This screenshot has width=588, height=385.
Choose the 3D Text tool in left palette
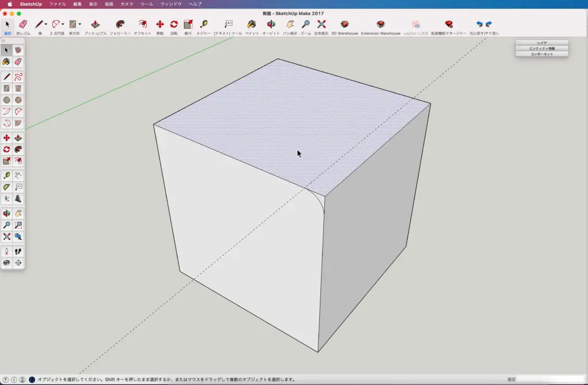tap(18, 198)
